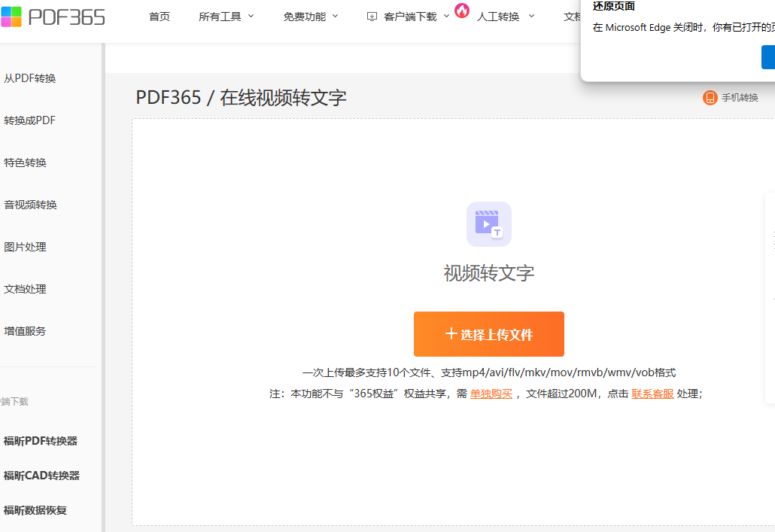Follow the 单独购买 link

coord(491,394)
